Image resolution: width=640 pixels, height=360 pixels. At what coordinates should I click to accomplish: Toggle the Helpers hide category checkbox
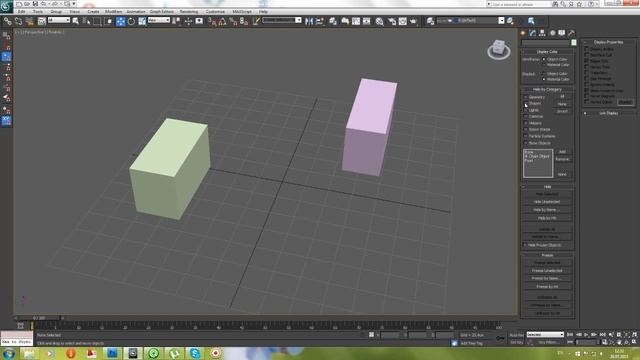point(526,123)
